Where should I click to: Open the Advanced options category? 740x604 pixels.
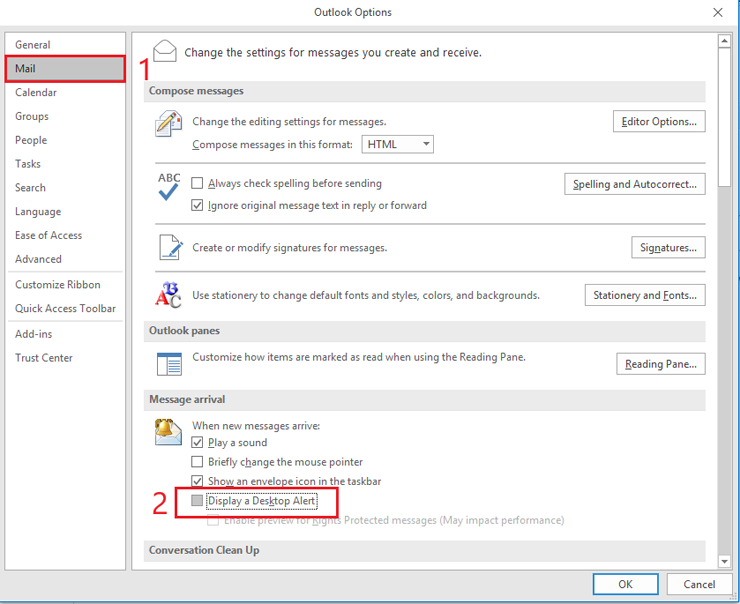click(x=65, y=259)
